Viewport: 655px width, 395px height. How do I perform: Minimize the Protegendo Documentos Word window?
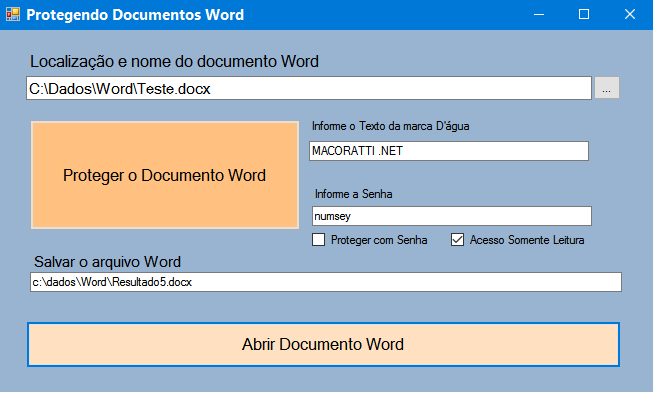click(539, 15)
